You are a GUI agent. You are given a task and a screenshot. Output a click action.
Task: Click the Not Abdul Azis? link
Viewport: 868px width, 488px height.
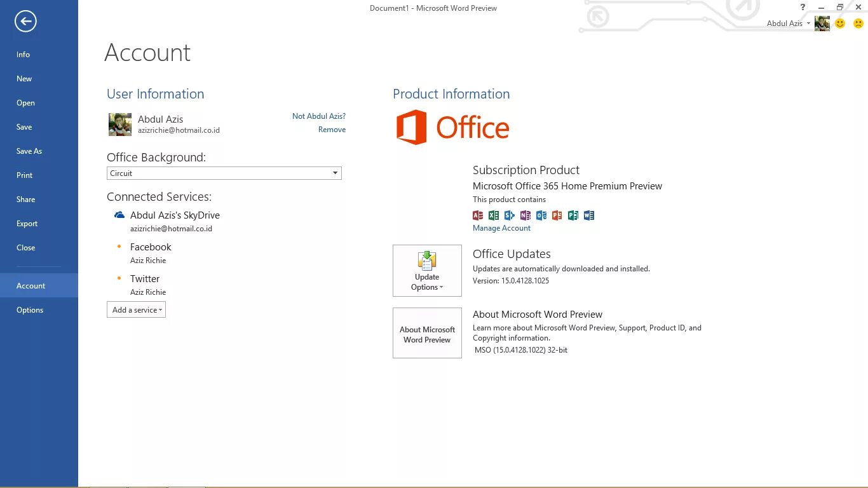pyautogui.click(x=319, y=116)
